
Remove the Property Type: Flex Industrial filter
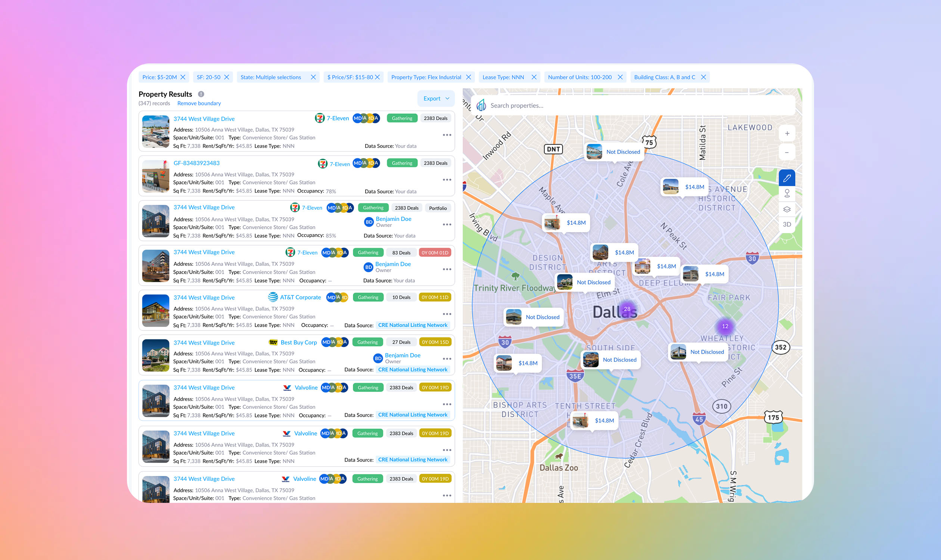468,77
